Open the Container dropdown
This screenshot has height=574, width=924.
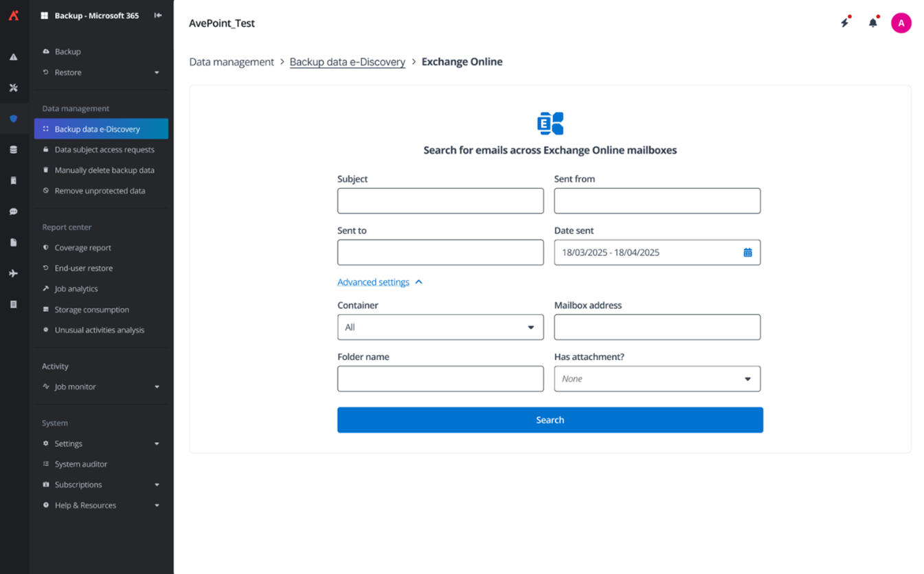[x=440, y=328]
